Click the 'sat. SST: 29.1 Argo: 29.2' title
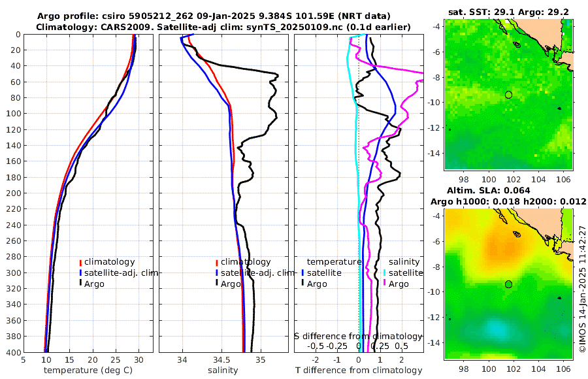The image size is (588, 379). [508, 12]
